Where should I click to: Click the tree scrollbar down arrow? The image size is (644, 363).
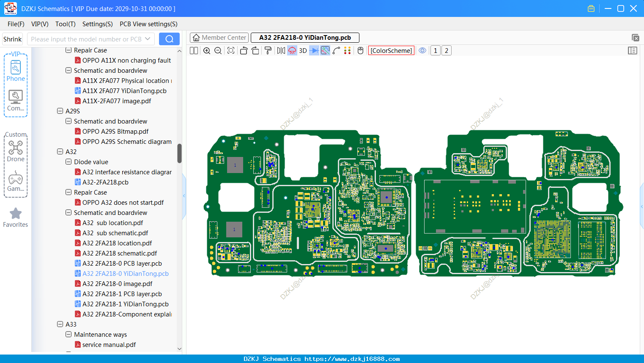click(179, 349)
